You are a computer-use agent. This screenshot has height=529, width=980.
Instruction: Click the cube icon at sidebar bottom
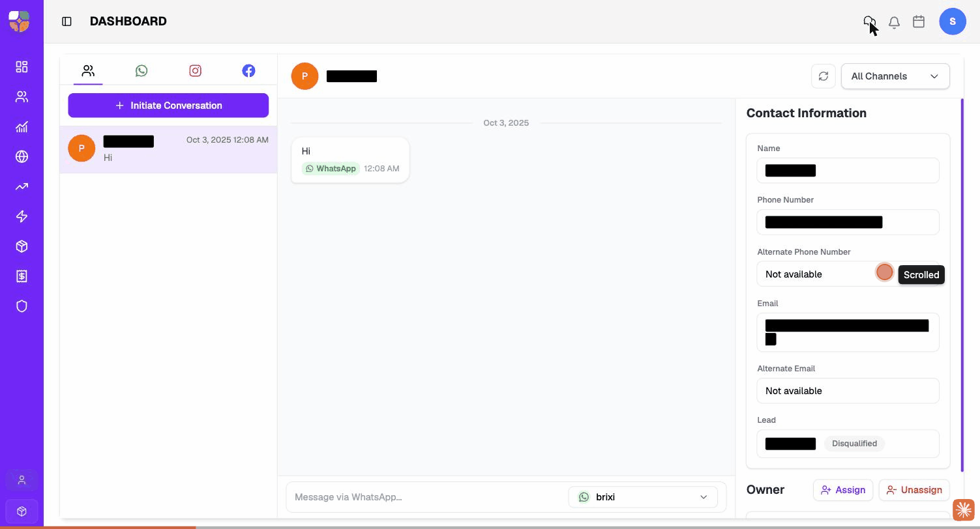[22, 511]
